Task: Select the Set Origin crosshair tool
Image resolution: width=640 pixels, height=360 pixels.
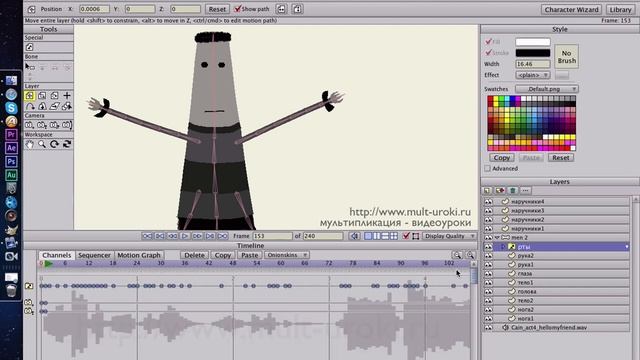Action: pos(67,96)
